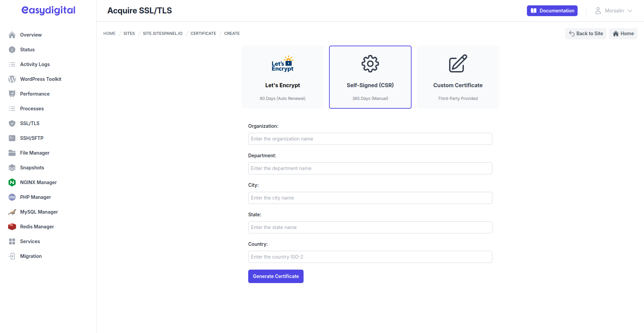
Task: Click the pencil icon on Custom Certificate card
Action: [x=458, y=64]
